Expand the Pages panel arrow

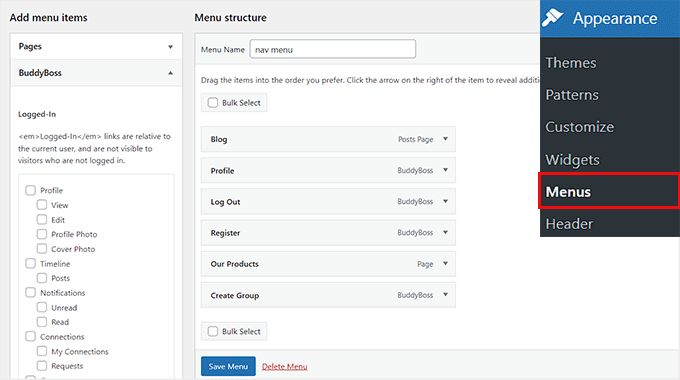tap(170, 47)
